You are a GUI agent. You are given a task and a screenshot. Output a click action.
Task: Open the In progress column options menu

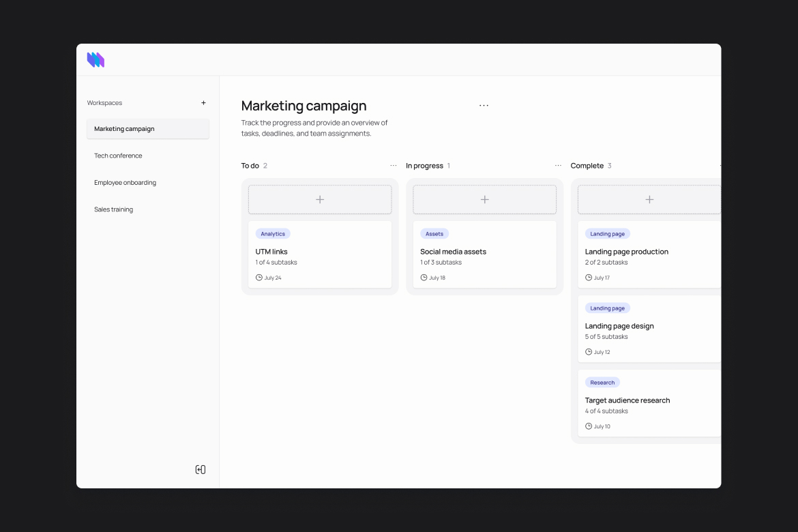pos(558,165)
